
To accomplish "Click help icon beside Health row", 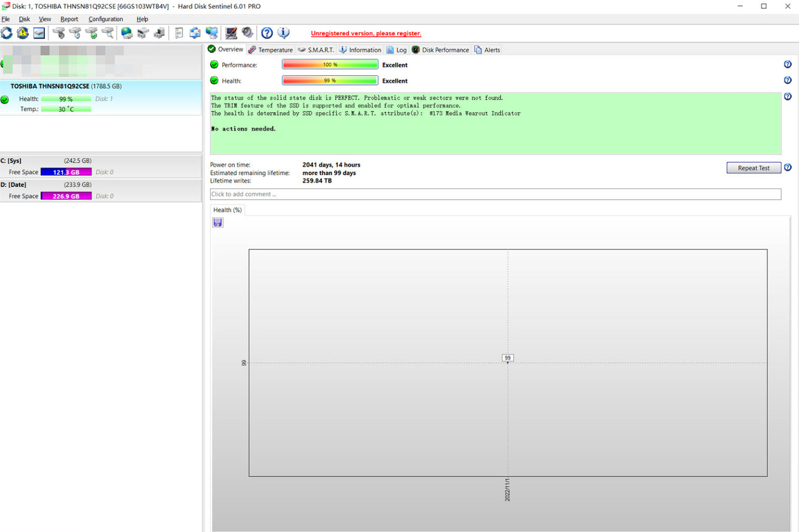I will (x=788, y=81).
